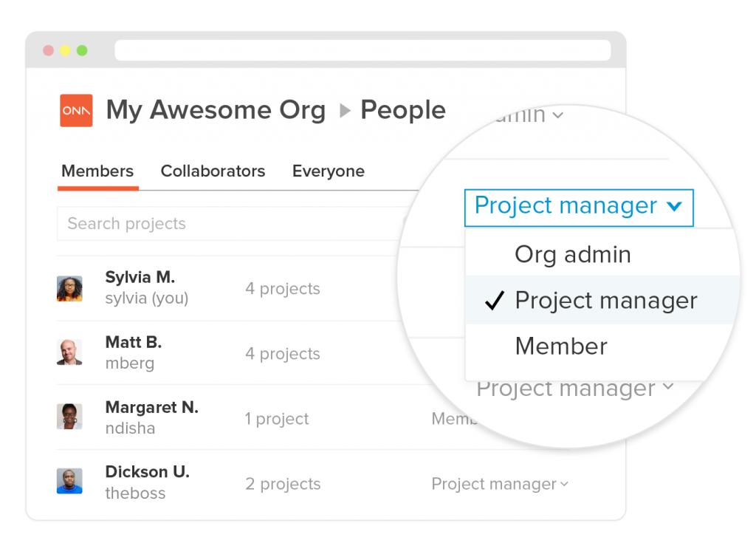Select Margaret N.'s avatar thumbnail

pyautogui.click(x=69, y=417)
